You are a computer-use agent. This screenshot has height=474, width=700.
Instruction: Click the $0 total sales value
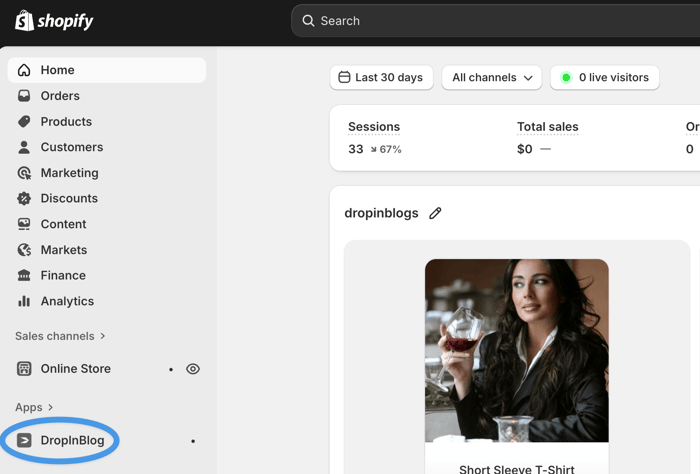pos(525,149)
